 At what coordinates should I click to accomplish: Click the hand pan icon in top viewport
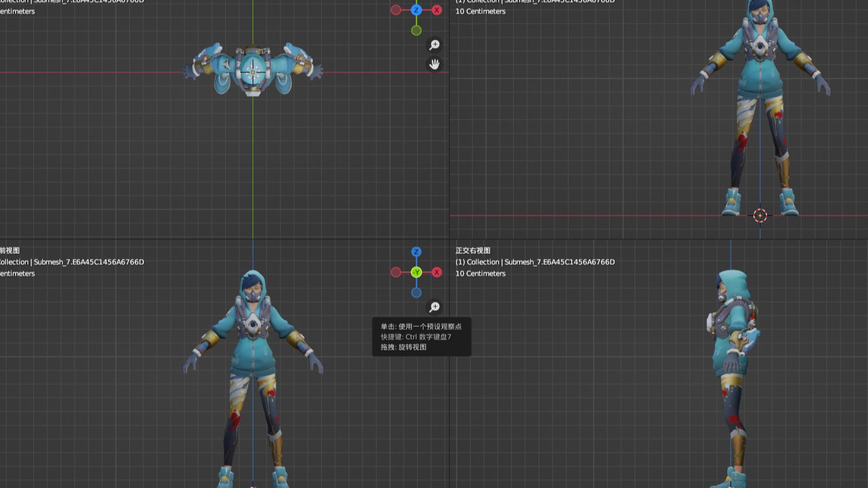434,64
